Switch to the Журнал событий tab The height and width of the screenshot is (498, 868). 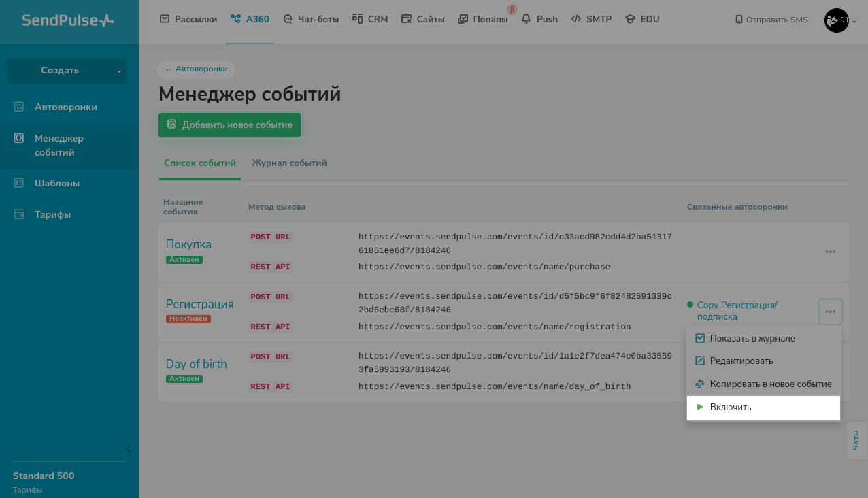[x=289, y=163]
